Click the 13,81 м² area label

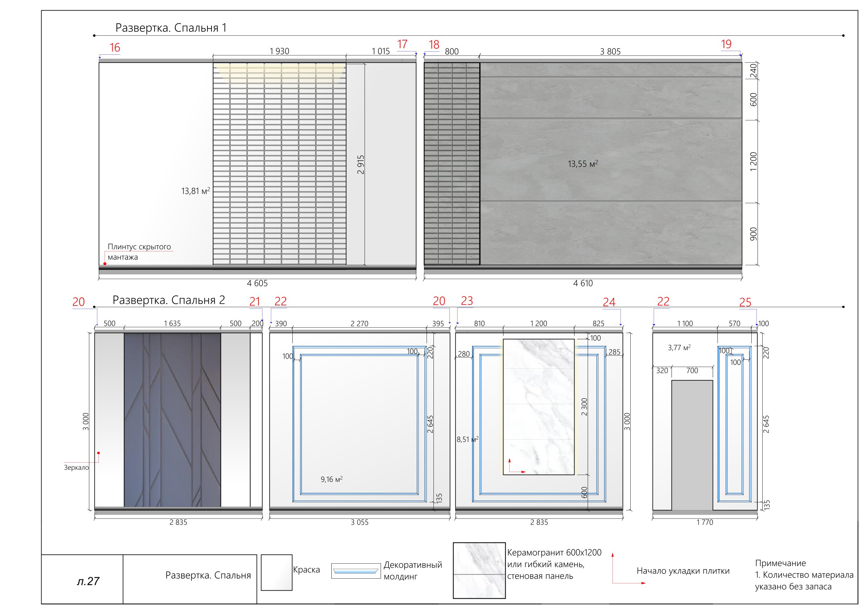pyautogui.click(x=195, y=191)
